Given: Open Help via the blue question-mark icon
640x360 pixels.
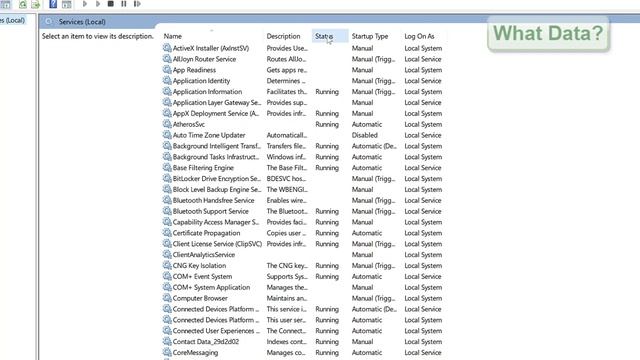Looking at the screenshot, I should point(53,4).
